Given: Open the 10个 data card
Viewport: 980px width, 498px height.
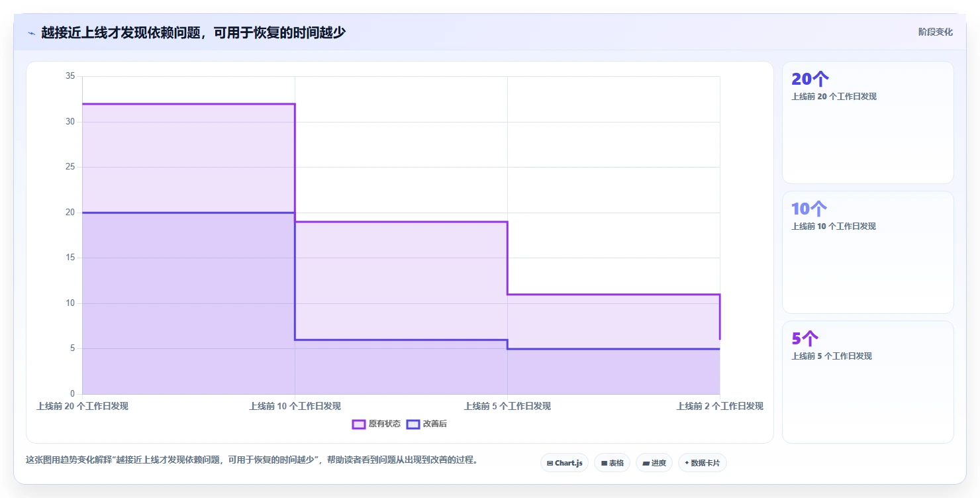Looking at the screenshot, I should [x=867, y=252].
